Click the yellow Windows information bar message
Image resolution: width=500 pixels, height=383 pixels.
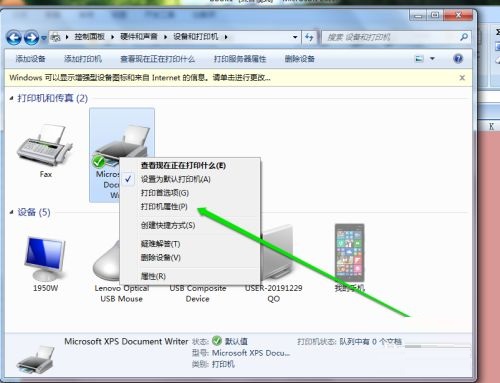point(140,78)
